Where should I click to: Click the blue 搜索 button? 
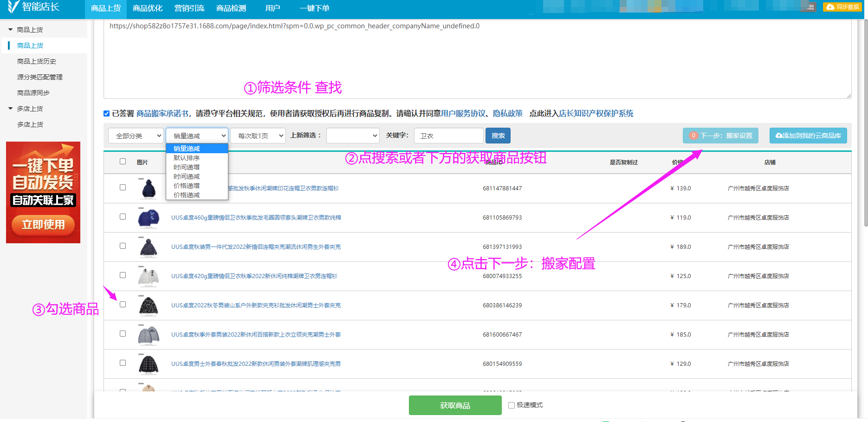[498, 136]
